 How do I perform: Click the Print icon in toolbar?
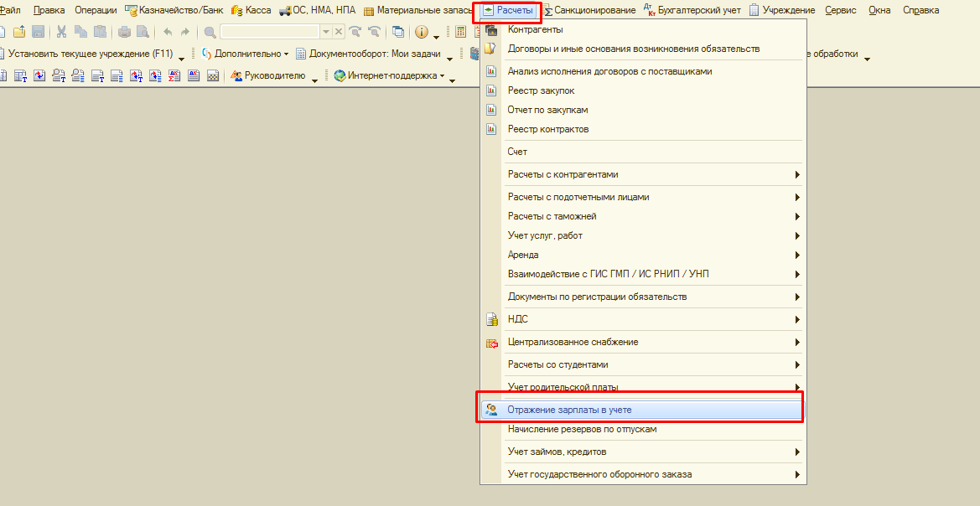124,32
